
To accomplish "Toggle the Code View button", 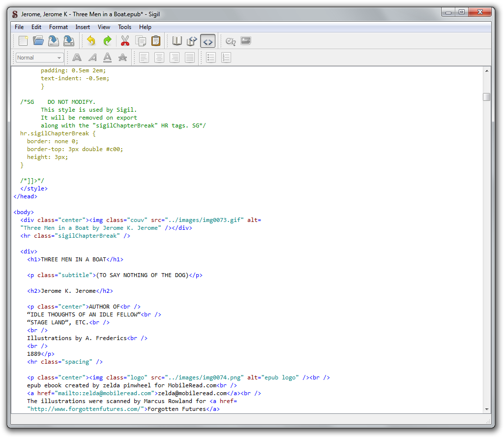I will click(208, 41).
